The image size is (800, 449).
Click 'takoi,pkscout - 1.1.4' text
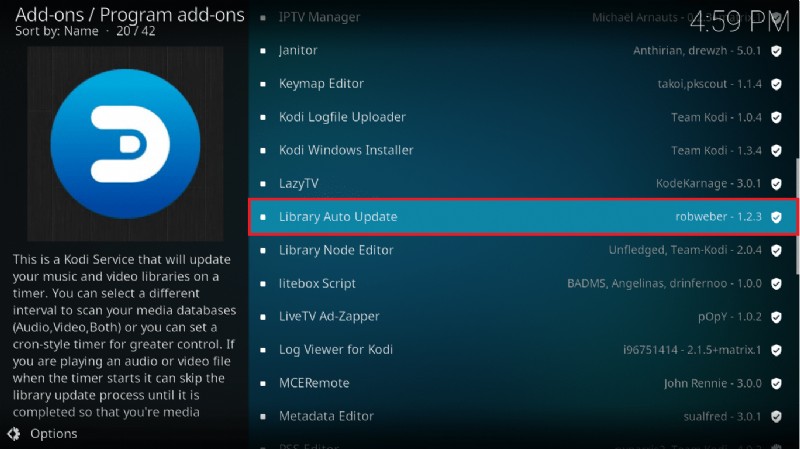710,84
